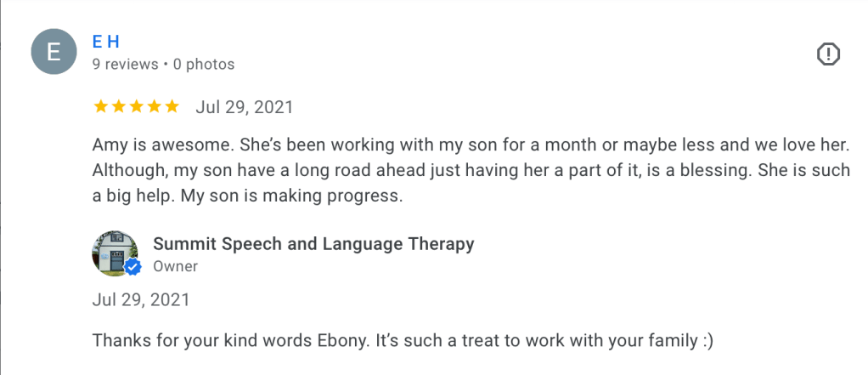Select the third star in the rating
Viewport: 868px width, 375px height.
pyautogui.click(x=136, y=106)
